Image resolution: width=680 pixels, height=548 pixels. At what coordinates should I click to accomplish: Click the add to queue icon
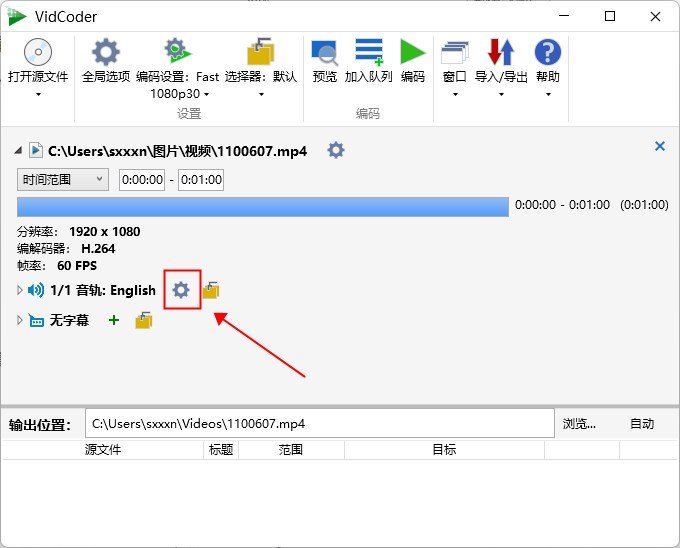pyautogui.click(x=369, y=52)
